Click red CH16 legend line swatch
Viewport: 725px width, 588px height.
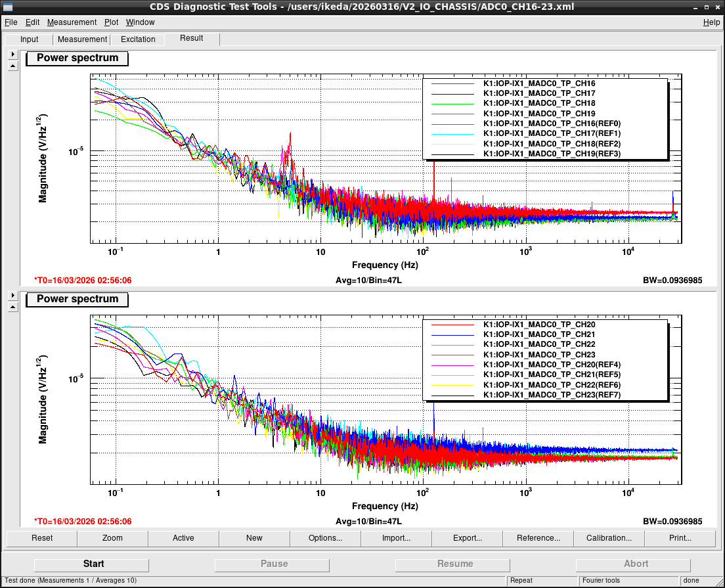(x=452, y=83)
